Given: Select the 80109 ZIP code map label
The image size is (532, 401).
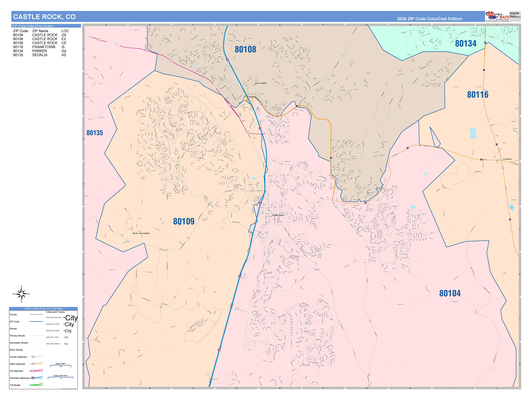Looking at the screenshot, I should (x=184, y=221).
